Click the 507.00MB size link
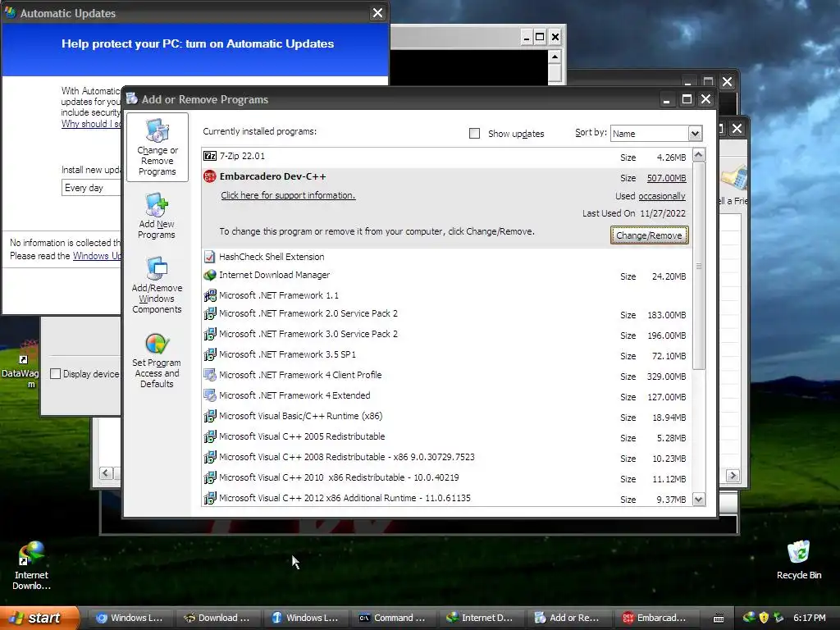Screen dimensions: 840x630 (666, 178)
